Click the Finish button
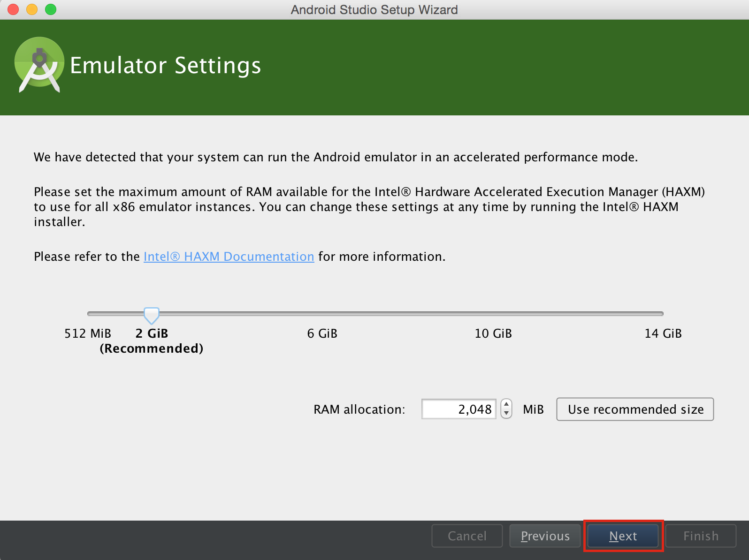The width and height of the screenshot is (749, 560). point(701,536)
